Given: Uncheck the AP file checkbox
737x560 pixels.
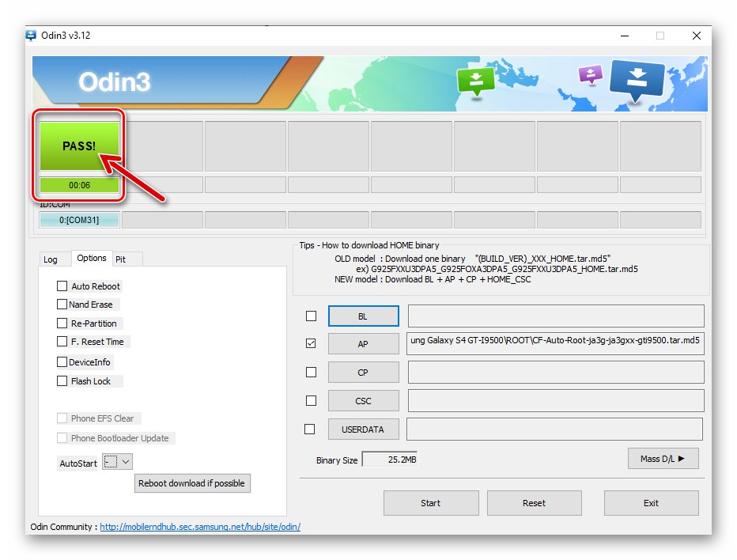Looking at the screenshot, I should coord(311,343).
